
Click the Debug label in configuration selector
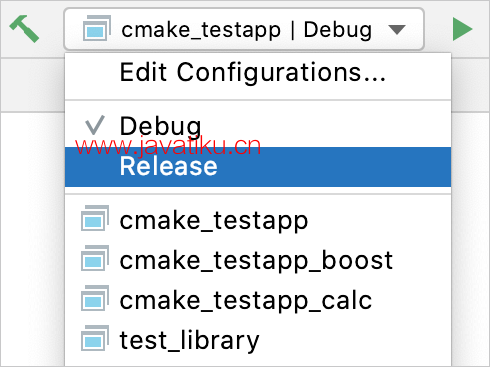click(x=338, y=30)
